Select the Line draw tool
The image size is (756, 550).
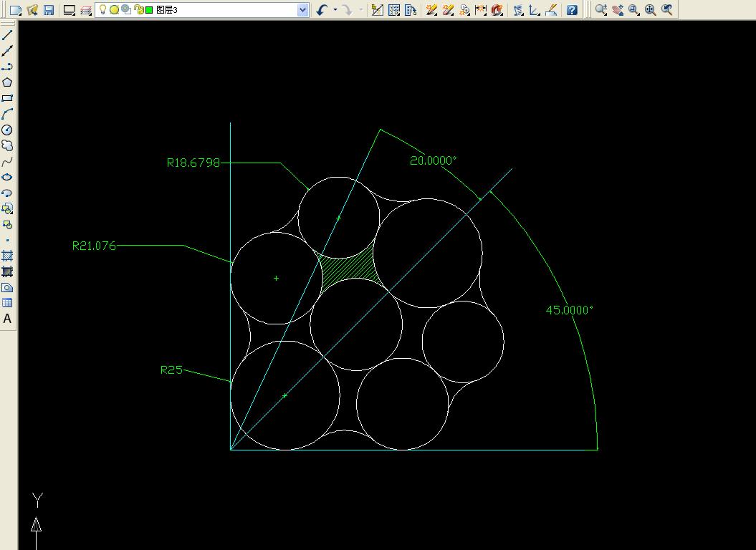[x=7, y=35]
